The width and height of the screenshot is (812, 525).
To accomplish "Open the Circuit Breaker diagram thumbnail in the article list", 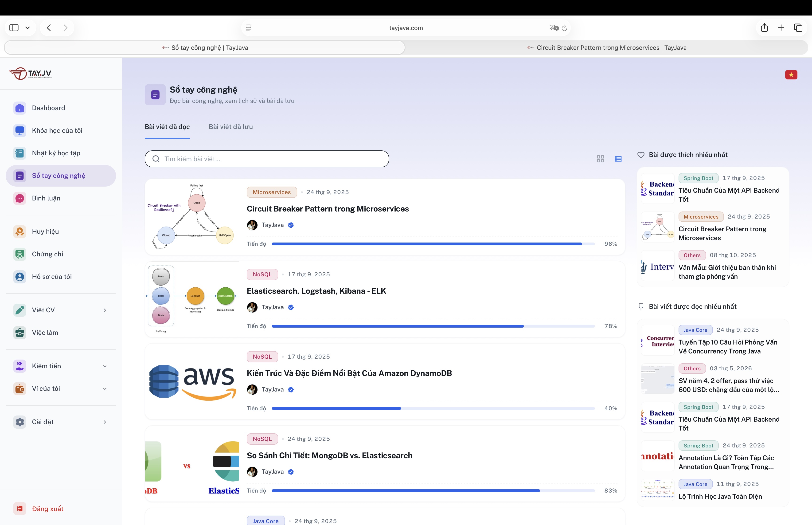I will coord(192,217).
